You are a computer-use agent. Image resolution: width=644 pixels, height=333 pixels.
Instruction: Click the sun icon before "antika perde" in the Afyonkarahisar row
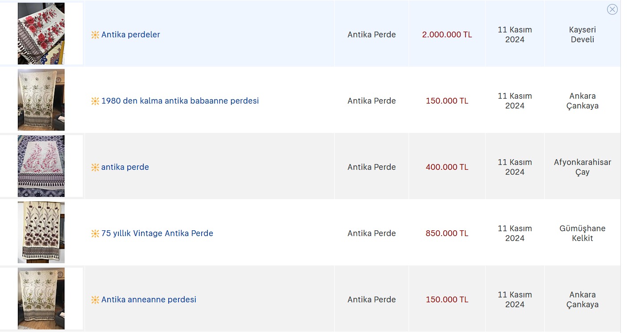pos(95,167)
